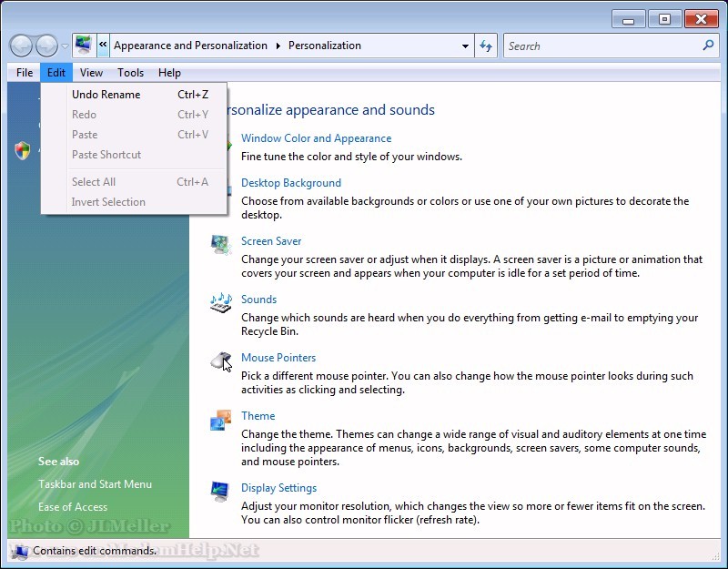This screenshot has width=728, height=569.
Task: Open Ease of Access link
Action: 73,507
